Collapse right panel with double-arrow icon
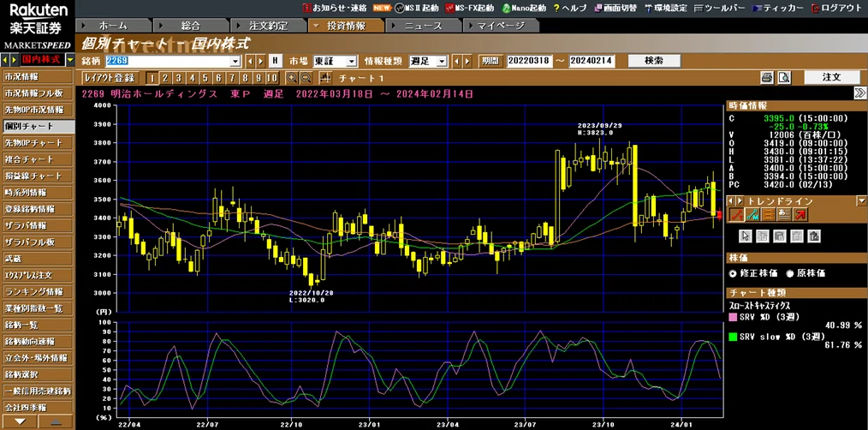868x430 pixels. (859, 93)
